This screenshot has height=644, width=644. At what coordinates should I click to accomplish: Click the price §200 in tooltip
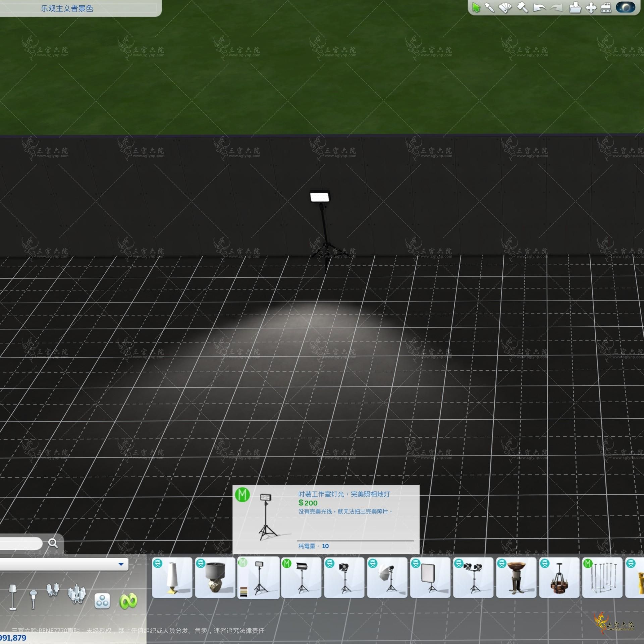click(308, 503)
